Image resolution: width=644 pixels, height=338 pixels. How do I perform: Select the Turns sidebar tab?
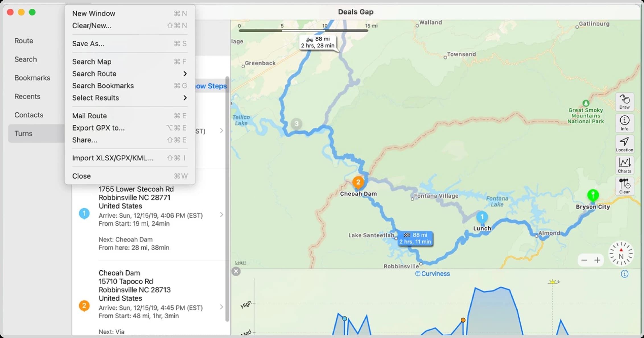point(36,133)
